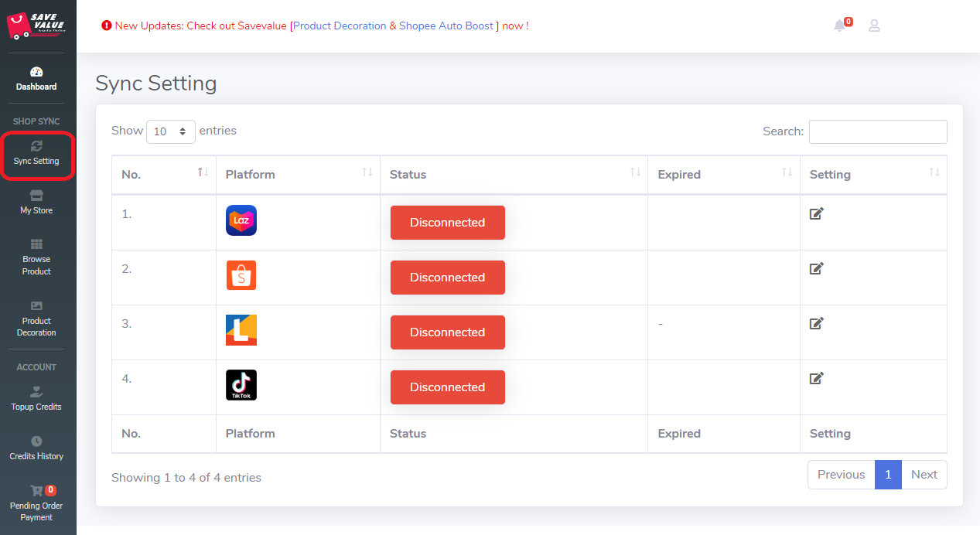Click the Save Value logo

(x=37, y=26)
